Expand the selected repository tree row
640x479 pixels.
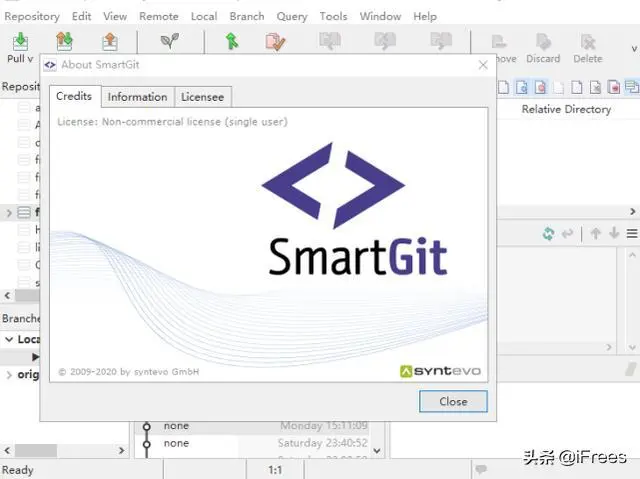point(9,213)
